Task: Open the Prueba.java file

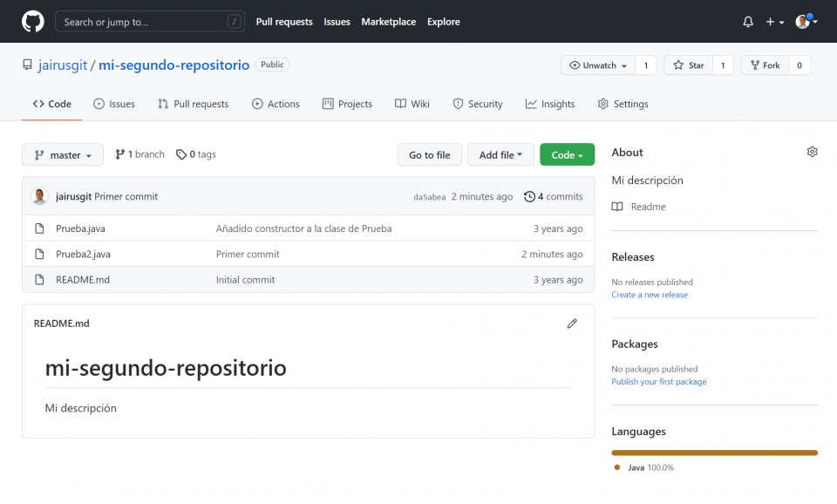Action: coord(80,228)
